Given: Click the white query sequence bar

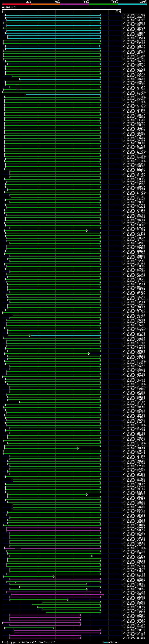Looking at the screenshot, I should [61, 10].
